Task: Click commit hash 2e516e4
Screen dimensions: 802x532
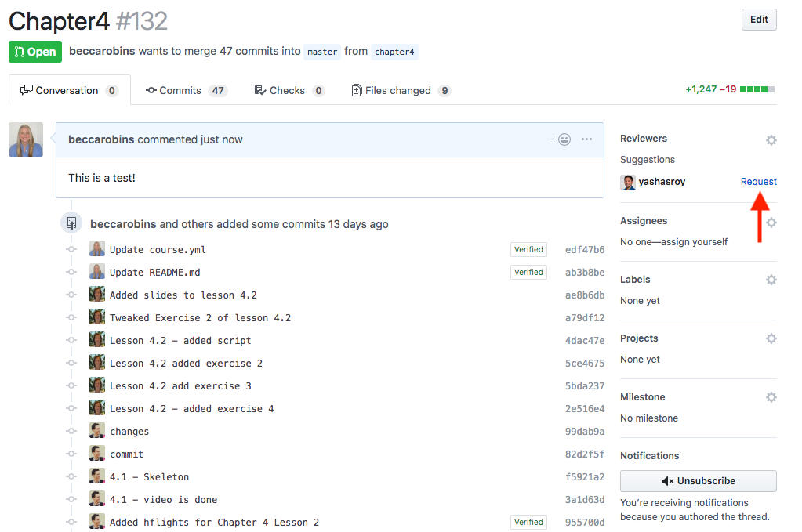Action: coord(585,409)
